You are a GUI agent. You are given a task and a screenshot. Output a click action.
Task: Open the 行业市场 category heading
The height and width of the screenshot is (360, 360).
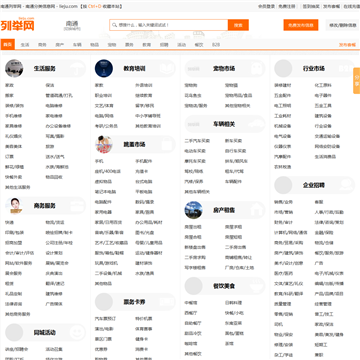click(x=314, y=69)
